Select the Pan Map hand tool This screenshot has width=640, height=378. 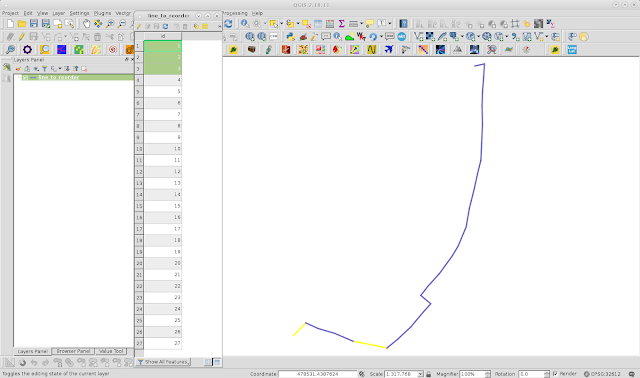pyautogui.click(x=86, y=24)
